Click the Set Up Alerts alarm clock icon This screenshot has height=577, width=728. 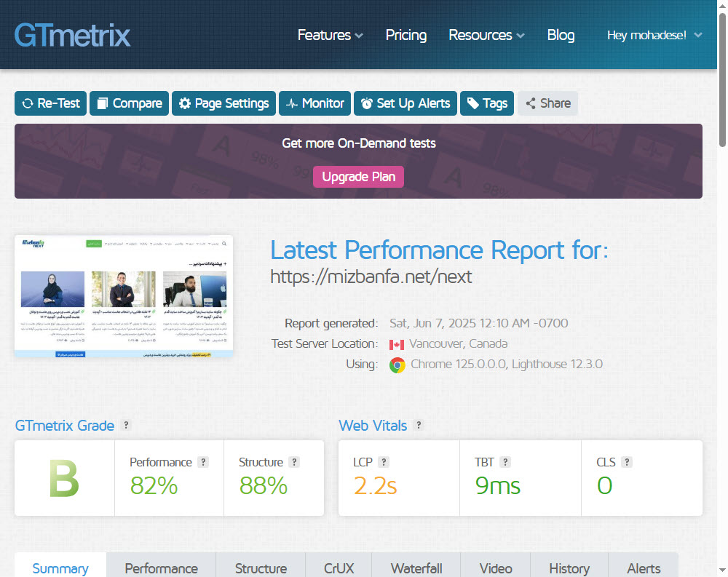(x=367, y=103)
